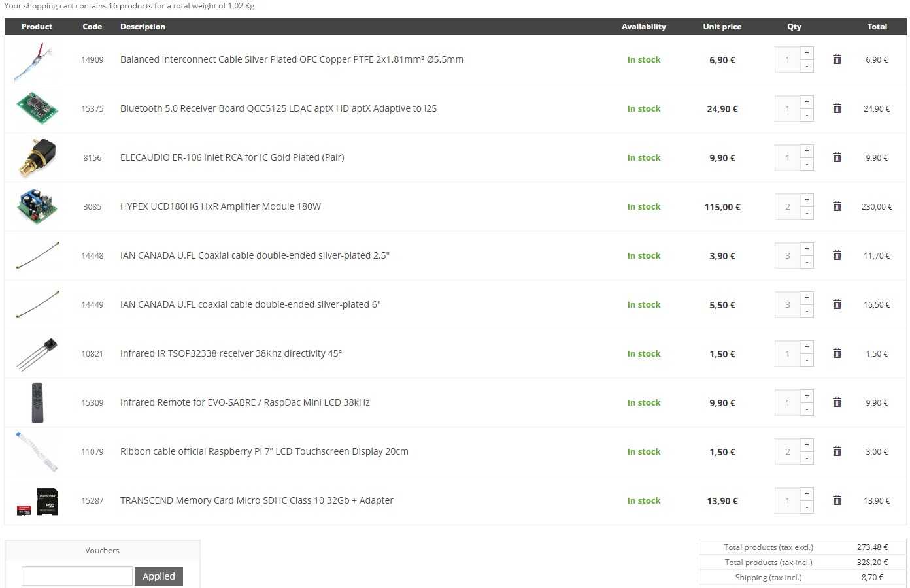910x588 pixels.
Task: Open the U.FL 2.5" cable thumbnail
Action: (x=37, y=255)
